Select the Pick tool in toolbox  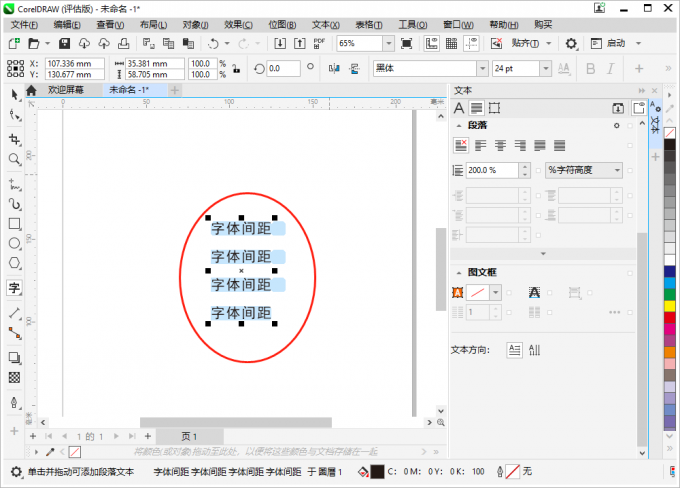[14, 94]
